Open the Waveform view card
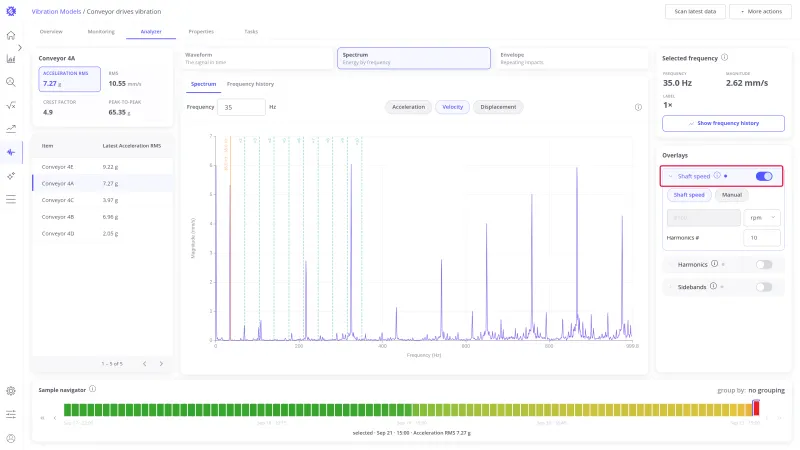Image resolution: width=800 pixels, height=450 pixels. point(257,58)
